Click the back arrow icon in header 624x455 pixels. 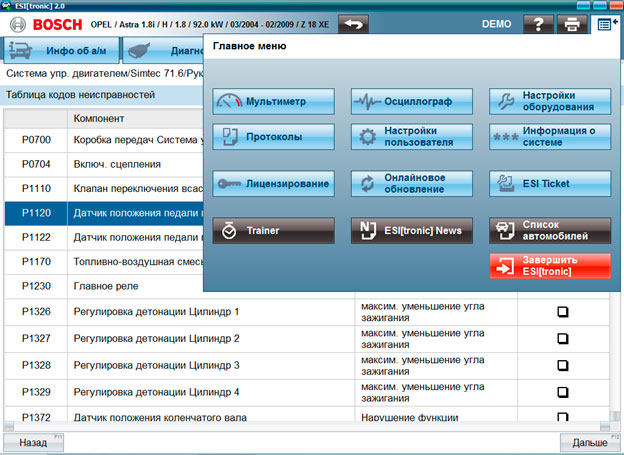pyautogui.click(x=352, y=23)
